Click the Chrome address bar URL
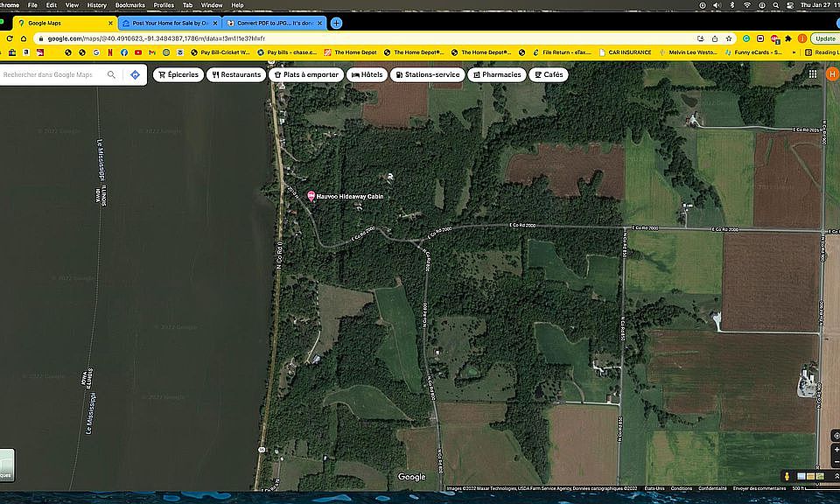Viewport: 840px width, 504px height. pos(156,38)
